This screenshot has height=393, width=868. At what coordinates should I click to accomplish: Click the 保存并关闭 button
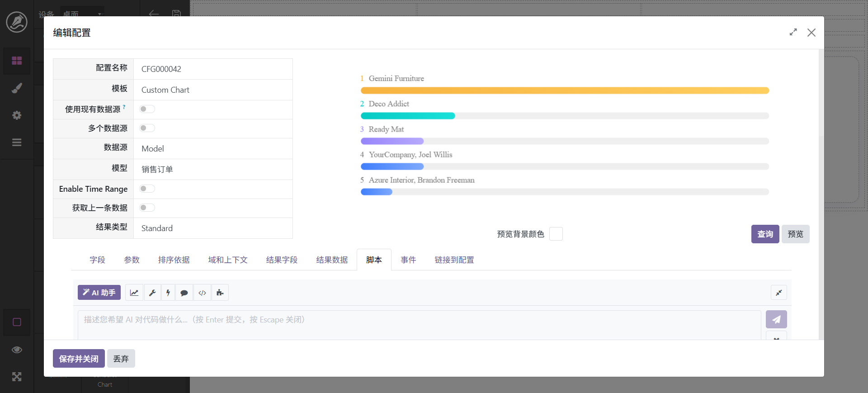tap(79, 359)
